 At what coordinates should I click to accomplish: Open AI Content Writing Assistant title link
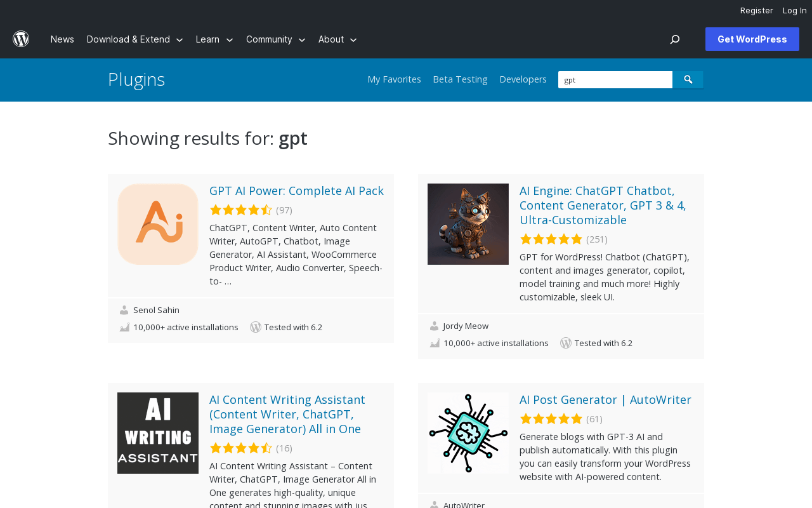pyautogui.click(x=287, y=414)
